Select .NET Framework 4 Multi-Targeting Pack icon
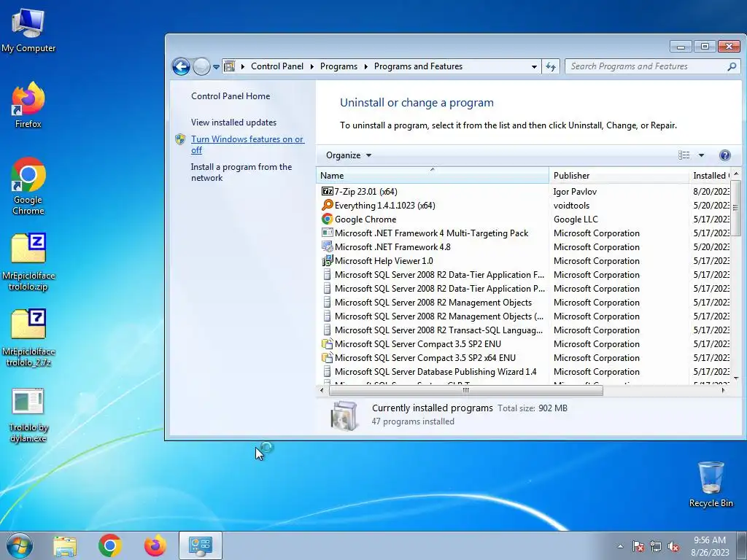The image size is (747, 560). (x=327, y=233)
